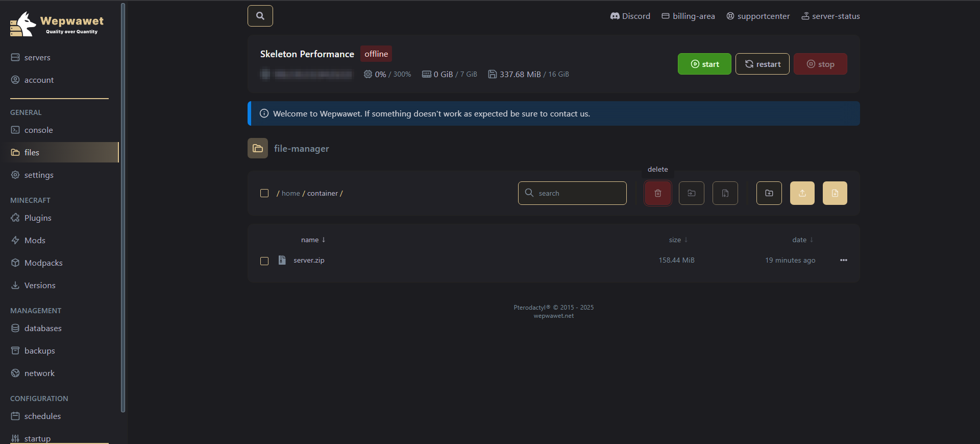Open the Mods section
Screen dimensions: 980x444
pos(28,240)
